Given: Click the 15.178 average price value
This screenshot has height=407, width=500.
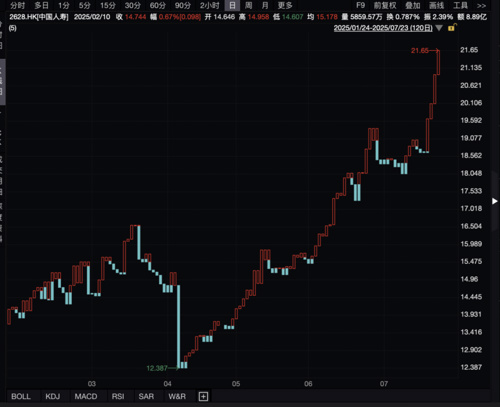Looking at the screenshot, I should (x=327, y=17).
